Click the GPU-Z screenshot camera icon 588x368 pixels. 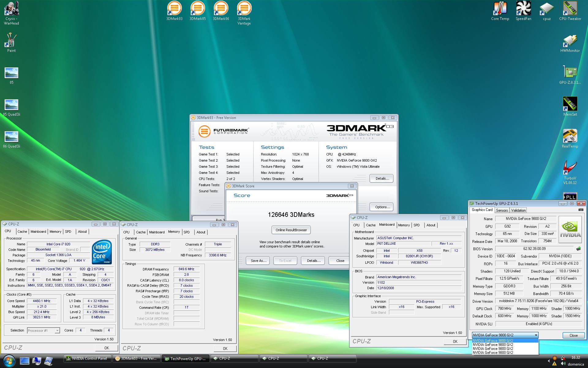click(x=581, y=210)
